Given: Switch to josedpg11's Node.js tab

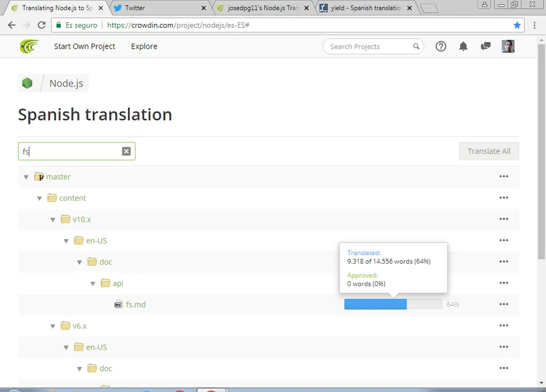Looking at the screenshot, I should click(263, 7).
